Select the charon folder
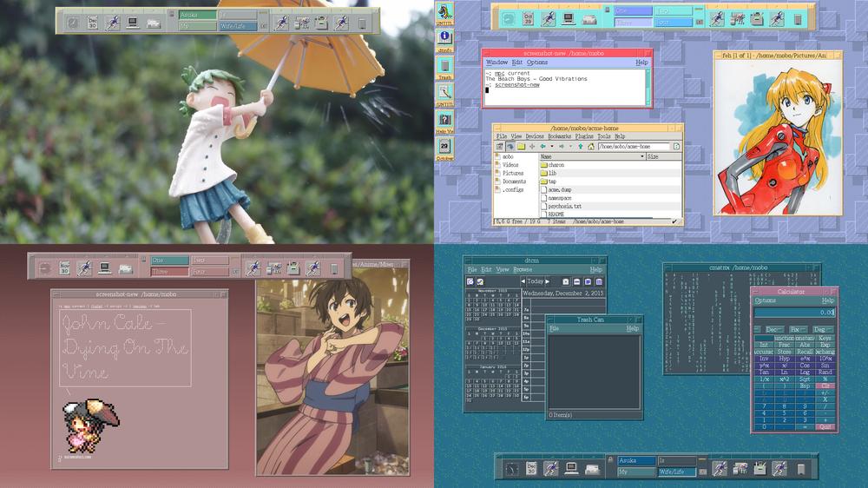Viewport: 868px width, 488px height. pyautogui.click(x=552, y=165)
